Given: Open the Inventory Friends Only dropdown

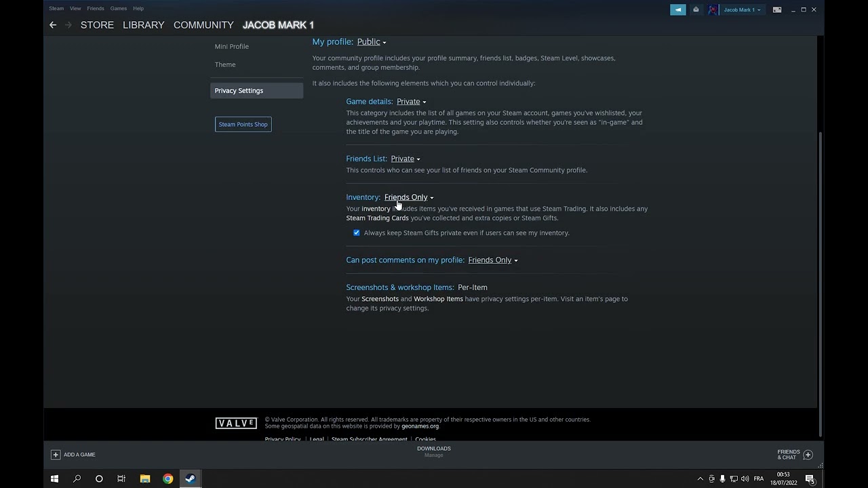Looking at the screenshot, I should coord(409,197).
